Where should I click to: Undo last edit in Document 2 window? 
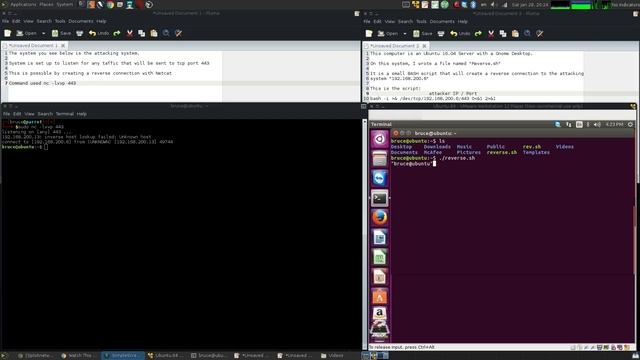(x=460, y=33)
